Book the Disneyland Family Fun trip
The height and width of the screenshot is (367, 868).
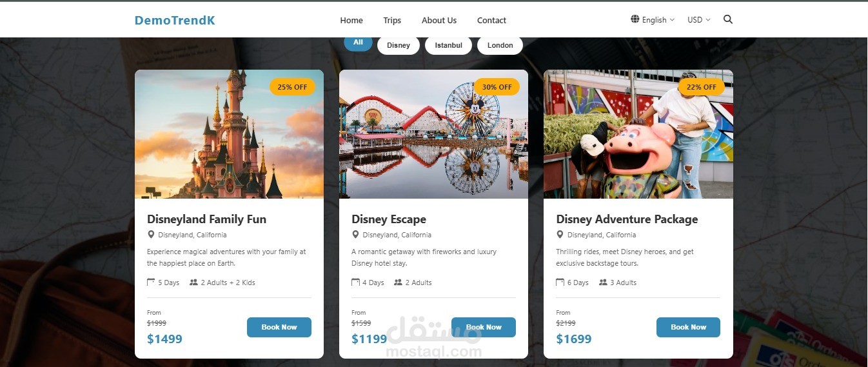pyautogui.click(x=279, y=327)
